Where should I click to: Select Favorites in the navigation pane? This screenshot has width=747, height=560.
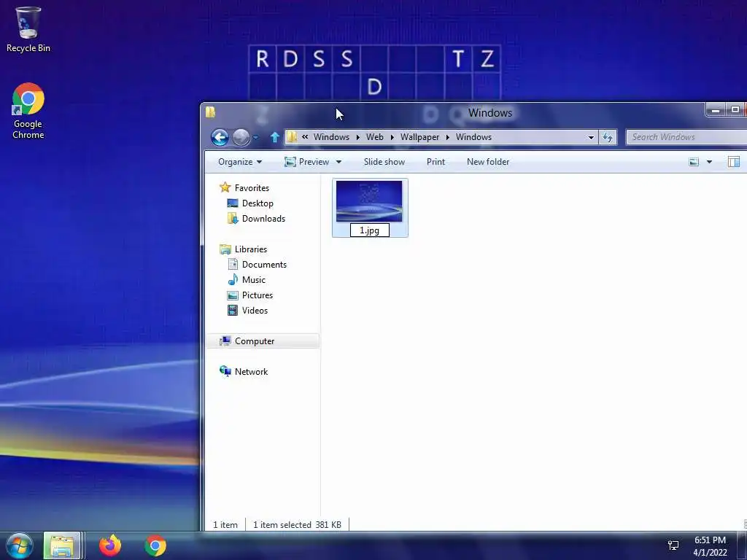click(x=252, y=188)
